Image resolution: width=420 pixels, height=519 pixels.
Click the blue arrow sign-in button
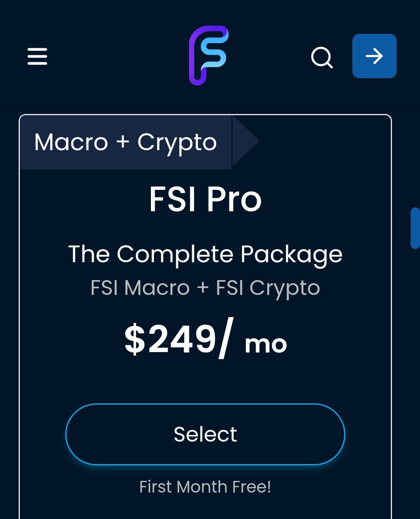(x=374, y=56)
